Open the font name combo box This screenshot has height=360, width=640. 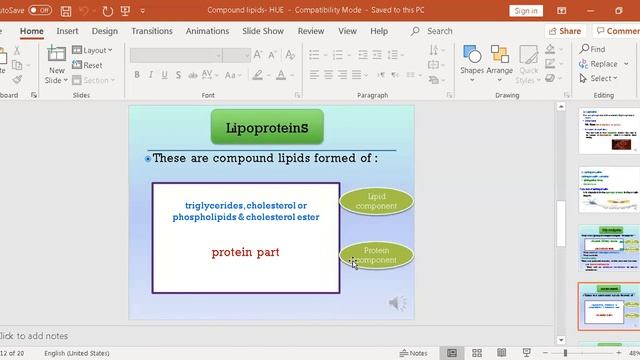coord(176,55)
